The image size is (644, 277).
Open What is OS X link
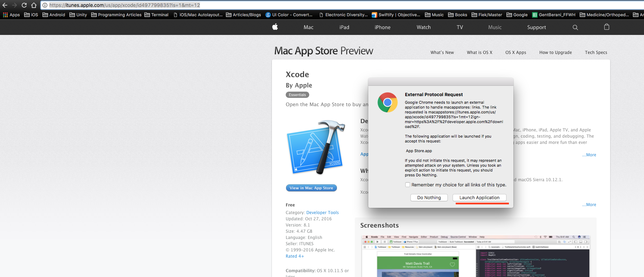pos(480,53)
